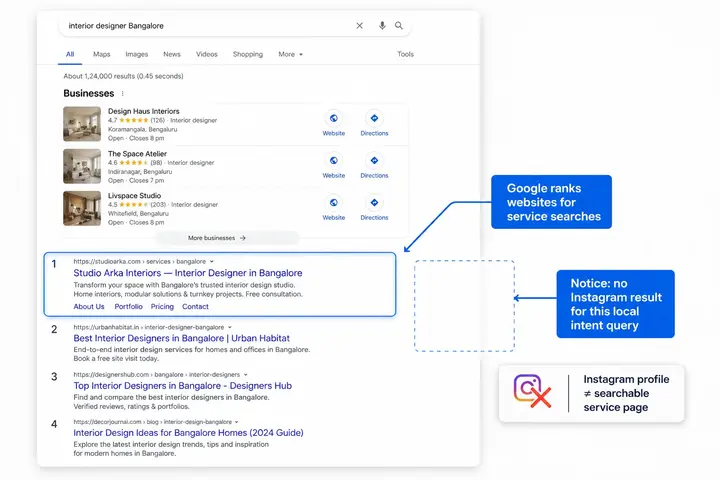
Task: Open the Design Haus Interiors business listing
Action: click(x=144, y=111)
